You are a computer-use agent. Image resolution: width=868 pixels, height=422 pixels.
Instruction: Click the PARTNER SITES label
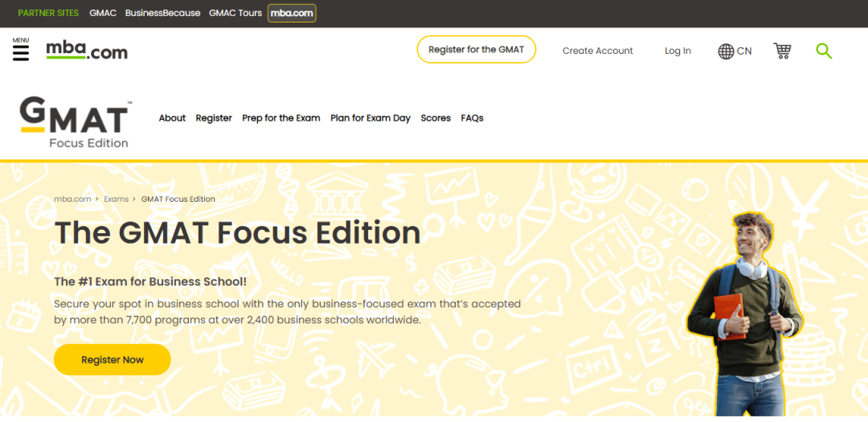tap(49, 13)
